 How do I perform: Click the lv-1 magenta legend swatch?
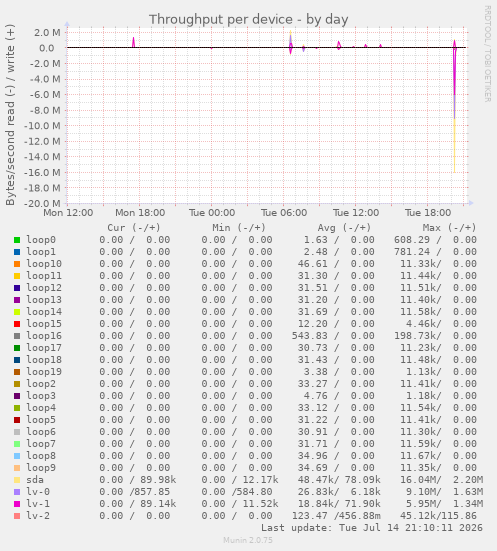17,504
